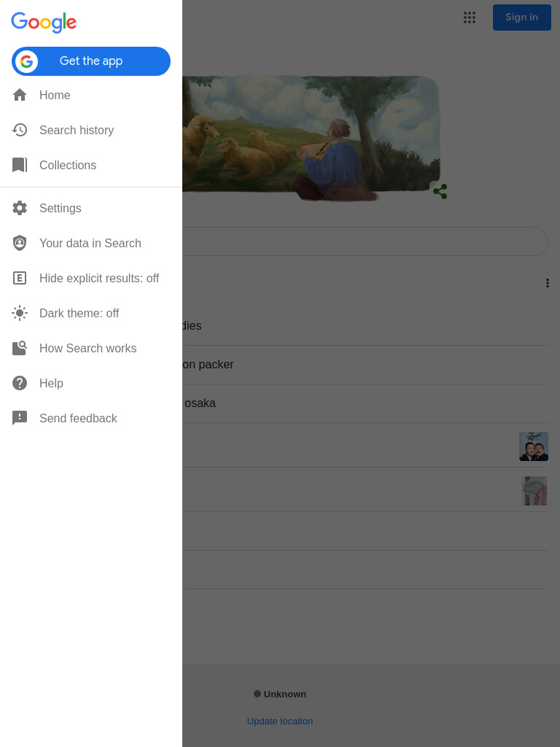Toggle Dark theme: off
560x747 pixels.
tap(91, 313)
